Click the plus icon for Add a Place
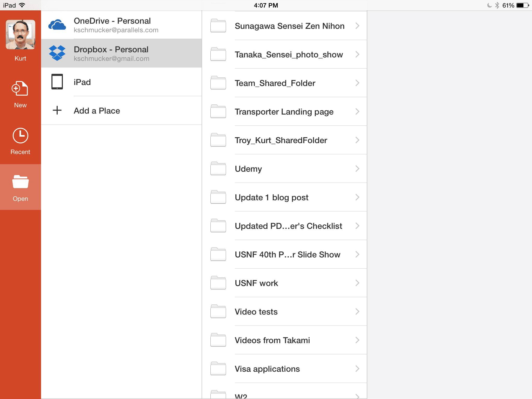Screen dimensions: 532x399 [57, 110]
